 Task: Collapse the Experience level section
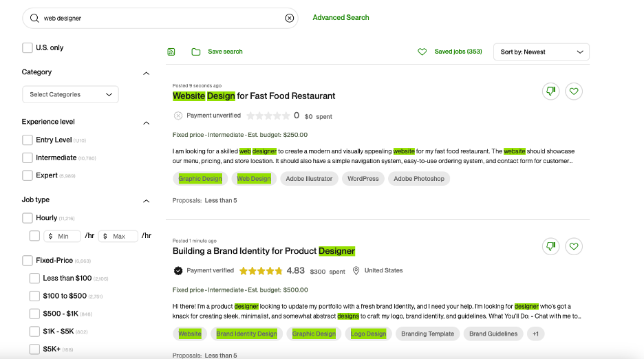pyautogui.click(x=146, y=123)
